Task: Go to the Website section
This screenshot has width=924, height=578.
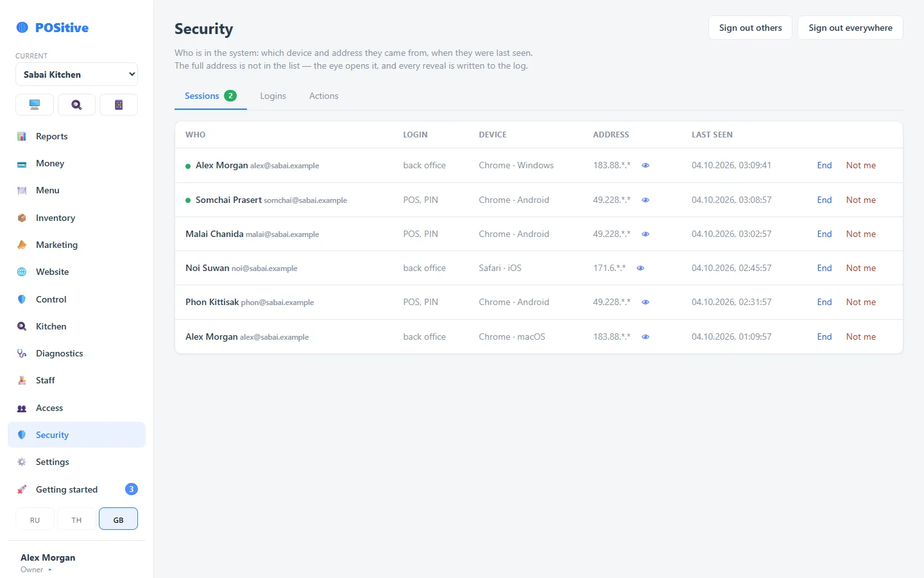Action: point(76,272)
